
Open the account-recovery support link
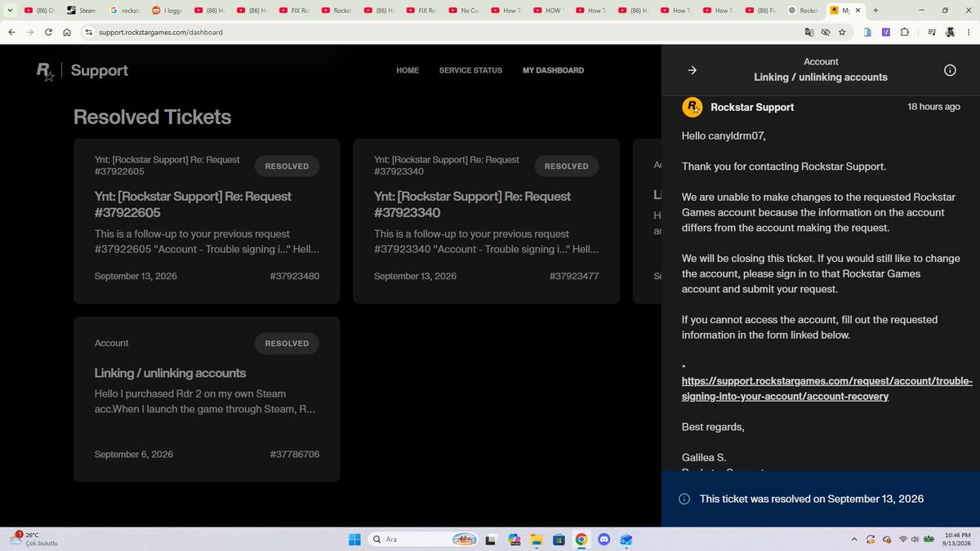(827, 389)
